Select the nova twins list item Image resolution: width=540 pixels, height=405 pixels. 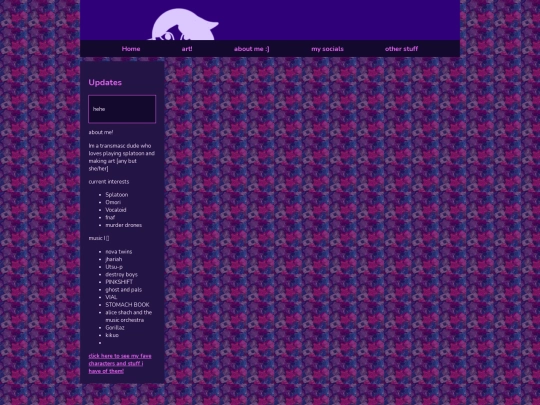[x=119, y=252]
